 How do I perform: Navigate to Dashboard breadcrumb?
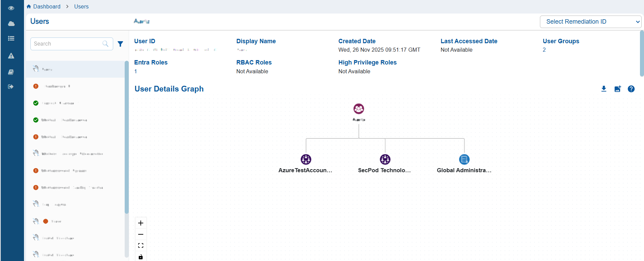pyautogui.click(x=47, y=6)
